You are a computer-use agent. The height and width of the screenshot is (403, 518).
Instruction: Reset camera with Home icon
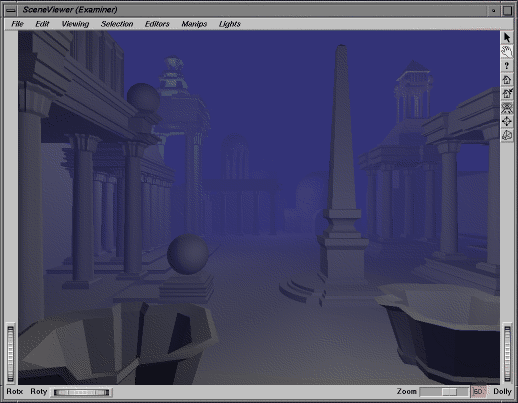tap(507, 79)
